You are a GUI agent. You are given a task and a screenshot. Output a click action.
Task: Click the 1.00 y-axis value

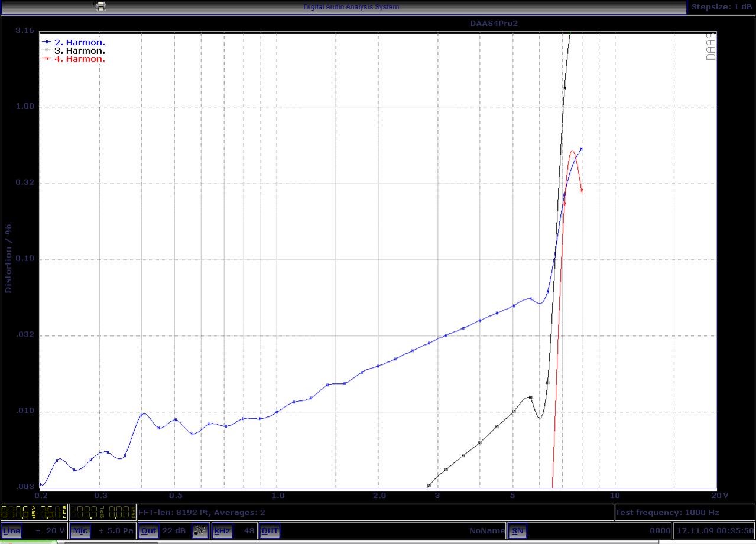[x=25, y=106]
